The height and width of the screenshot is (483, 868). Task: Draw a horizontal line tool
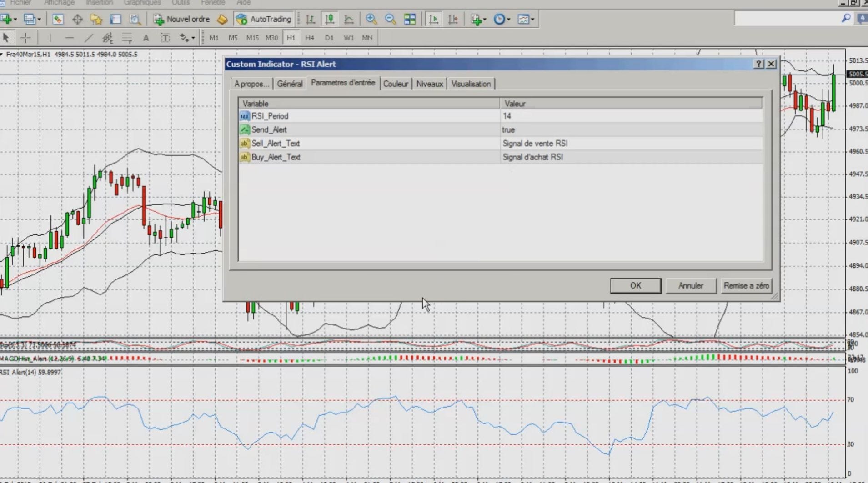[69, 38]
